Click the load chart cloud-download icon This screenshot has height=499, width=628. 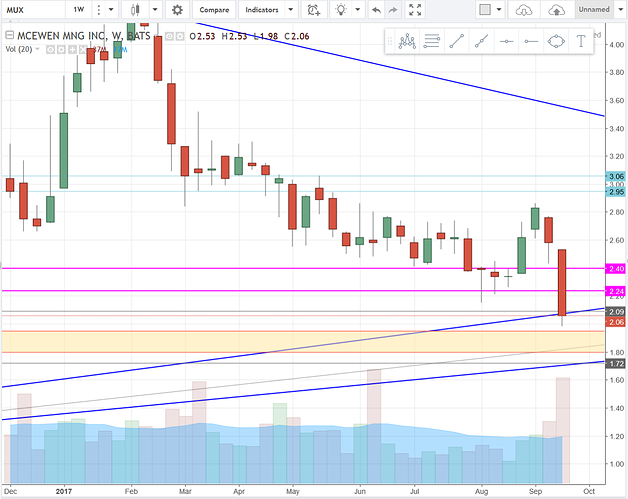pos(523,10)
